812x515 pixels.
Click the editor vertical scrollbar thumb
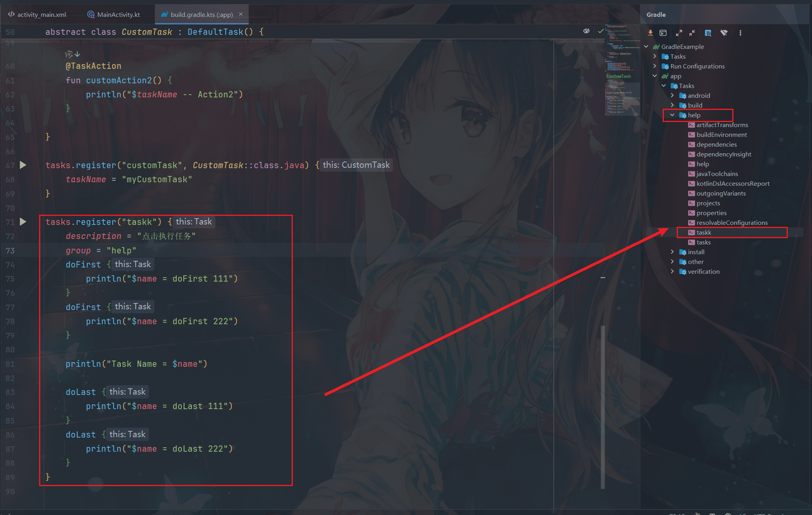[x=602, y=407]
